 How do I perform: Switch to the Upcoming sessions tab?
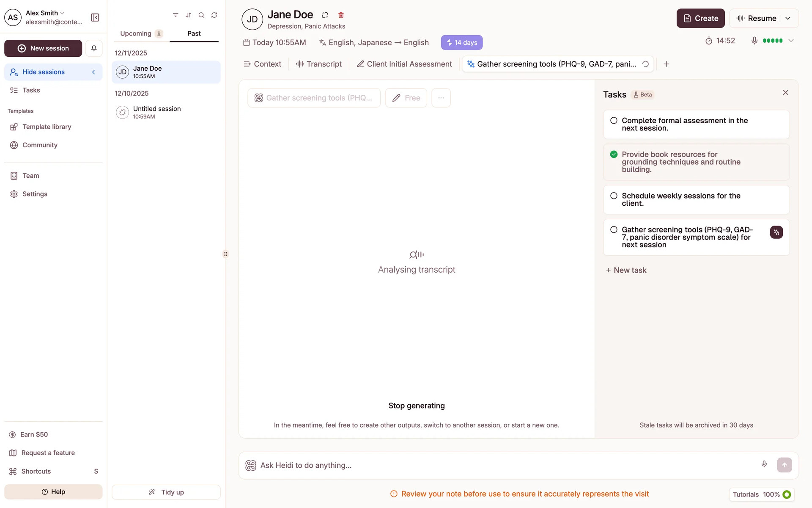136,33
